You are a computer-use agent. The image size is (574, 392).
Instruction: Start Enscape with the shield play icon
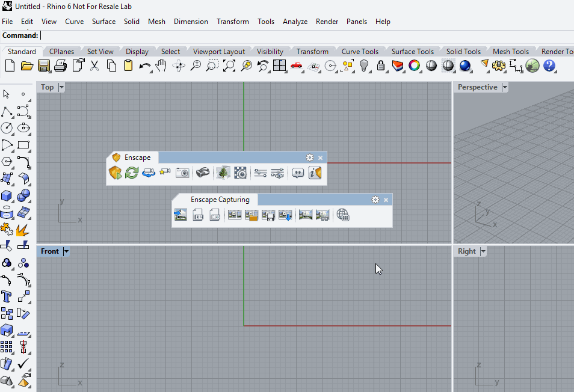[x=115, y=173]
